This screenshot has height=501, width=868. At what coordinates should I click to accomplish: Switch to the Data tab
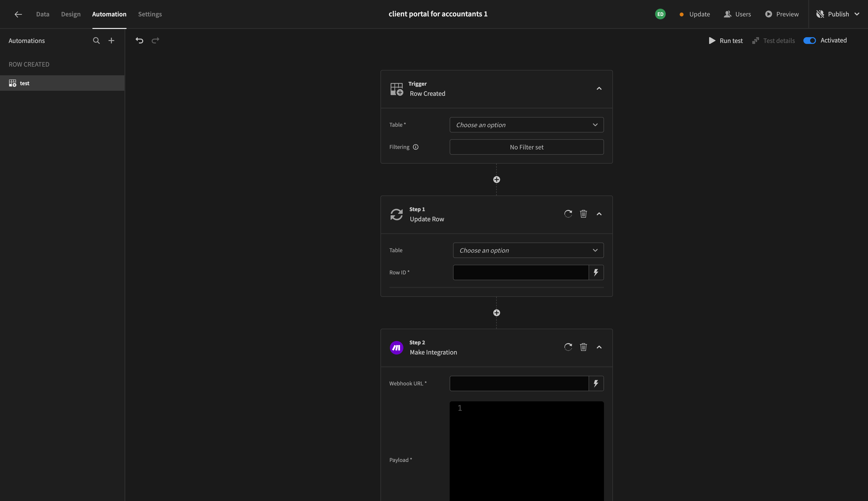(x=43, y=14)
